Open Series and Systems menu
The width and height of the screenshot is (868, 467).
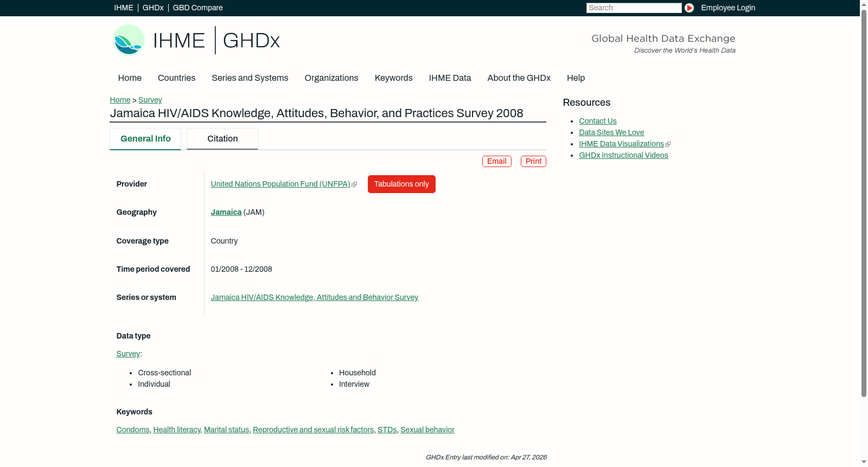[250, 78]
